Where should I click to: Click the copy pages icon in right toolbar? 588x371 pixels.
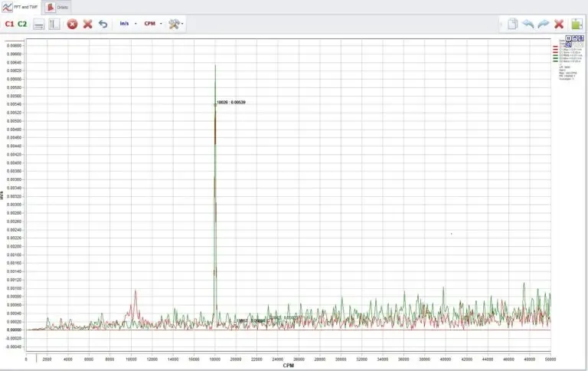[513, 24]
